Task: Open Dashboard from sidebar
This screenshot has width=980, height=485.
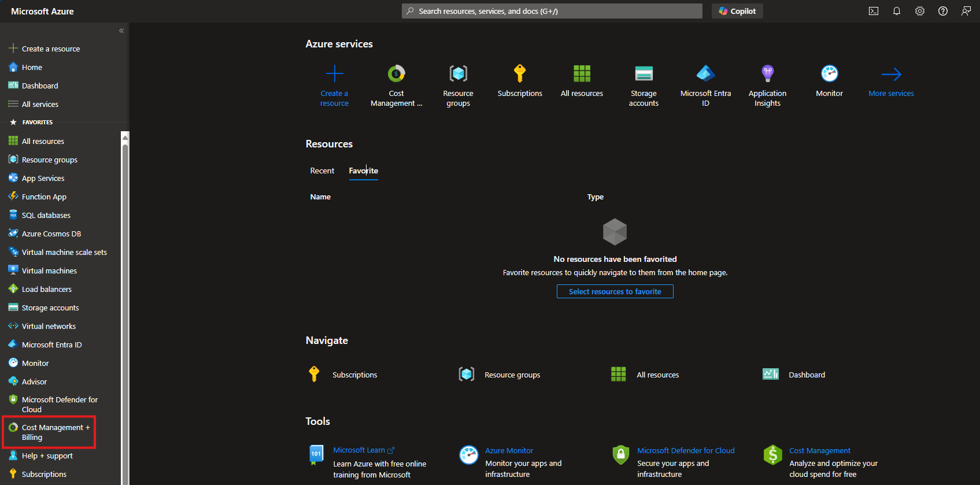Action: [x=40, y=86]
